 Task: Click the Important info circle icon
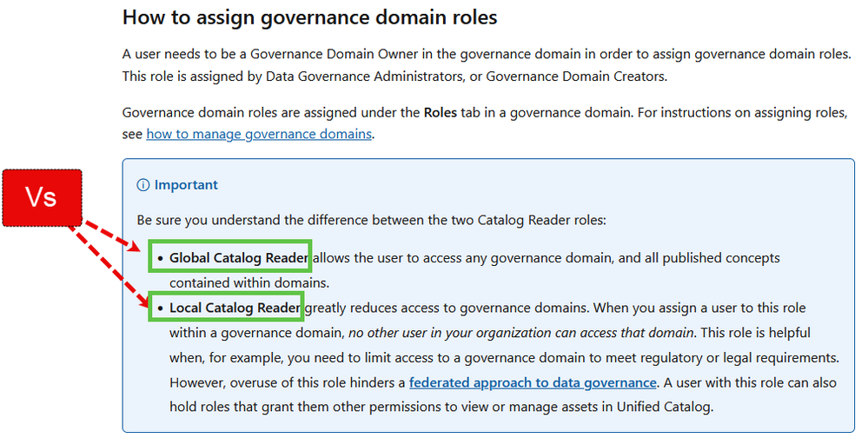(x=142, y=185)
